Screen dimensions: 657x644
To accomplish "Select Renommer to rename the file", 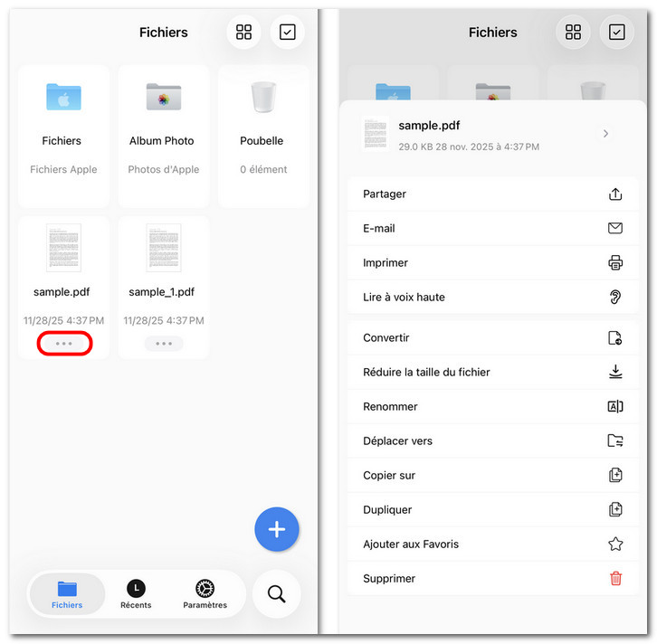I will 492,407.
